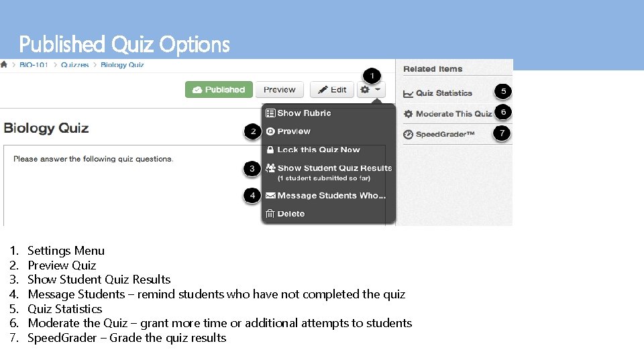This screenshot has width=644, height=362.
Task: Choose Message Students Who... option
Action: click(331, 196)
